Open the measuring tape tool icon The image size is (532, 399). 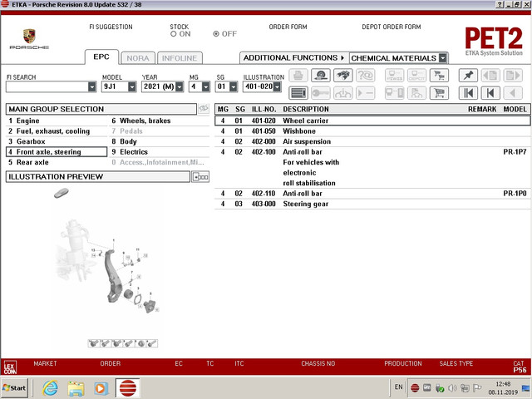(321, 76)
